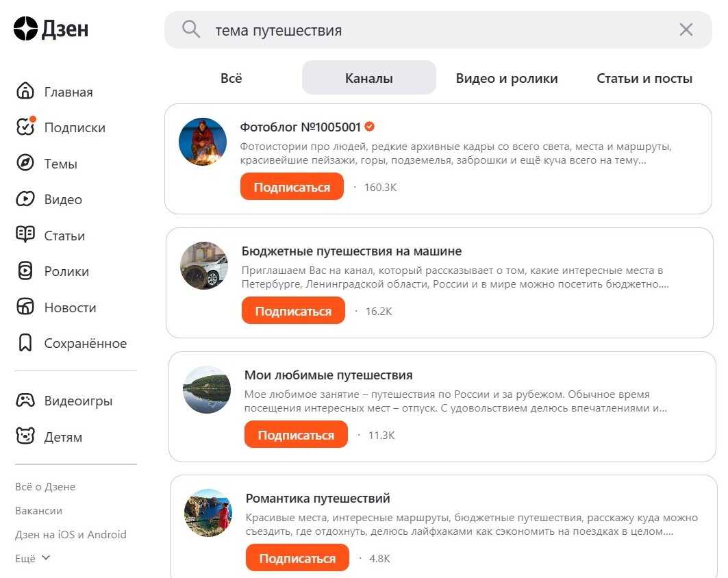Switch to the Всё tab

231,78
